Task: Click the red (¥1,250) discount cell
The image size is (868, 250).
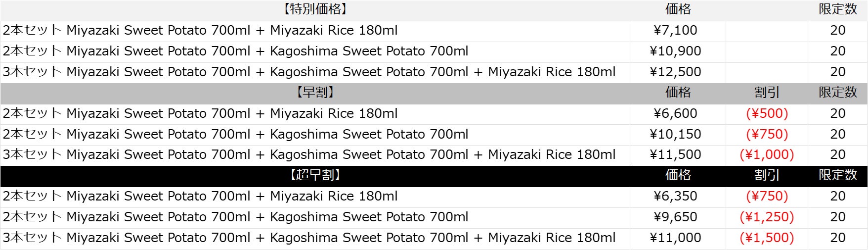Action: (767, 217)
